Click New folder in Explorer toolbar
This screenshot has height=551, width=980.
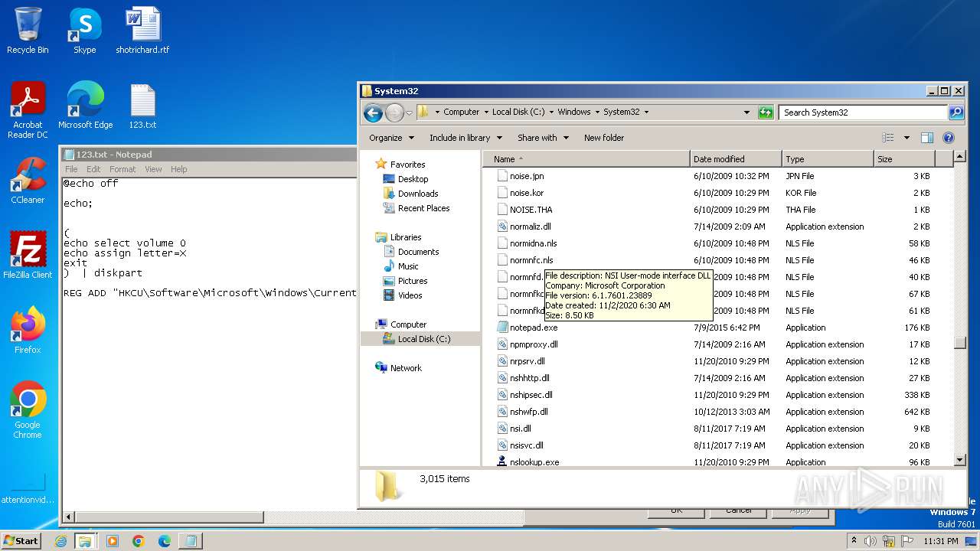[x=604, y=138]
